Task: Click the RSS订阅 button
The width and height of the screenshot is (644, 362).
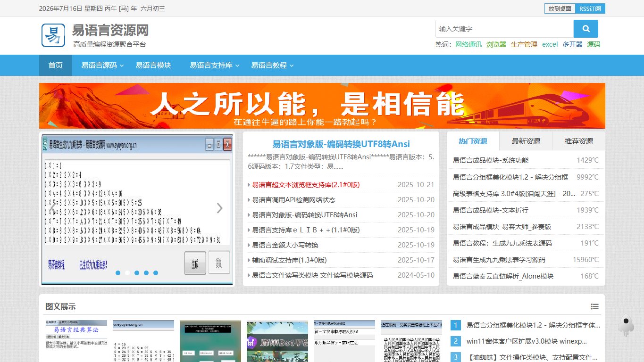Action: tap(590, 8)
